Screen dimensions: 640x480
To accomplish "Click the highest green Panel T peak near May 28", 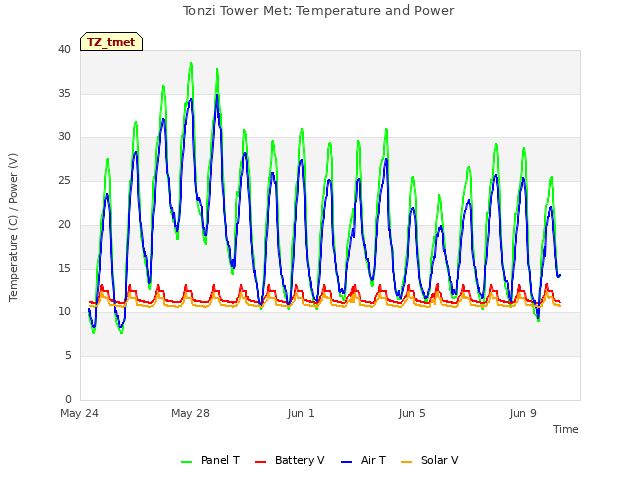I will pos(191,64).
